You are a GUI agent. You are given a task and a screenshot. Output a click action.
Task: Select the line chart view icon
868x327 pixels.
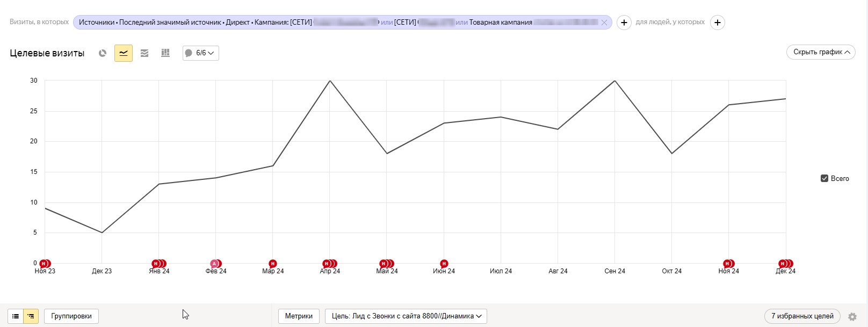[124, 53]
